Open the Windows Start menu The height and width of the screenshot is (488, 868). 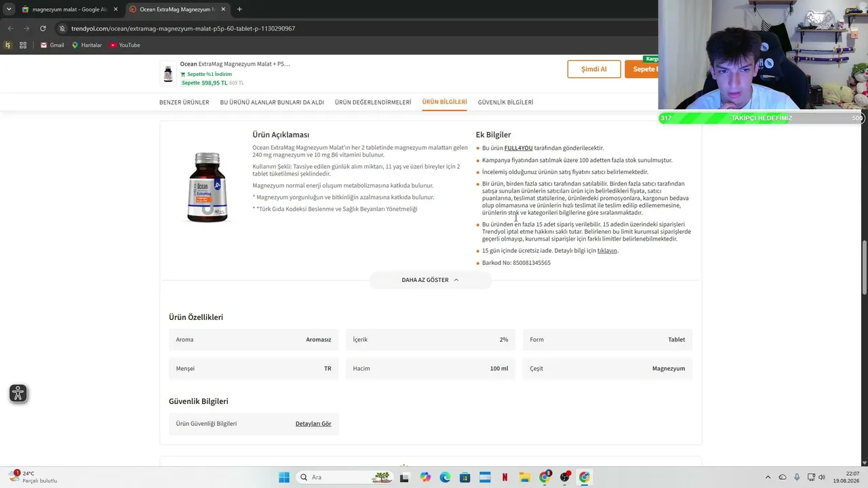[284, 477]
